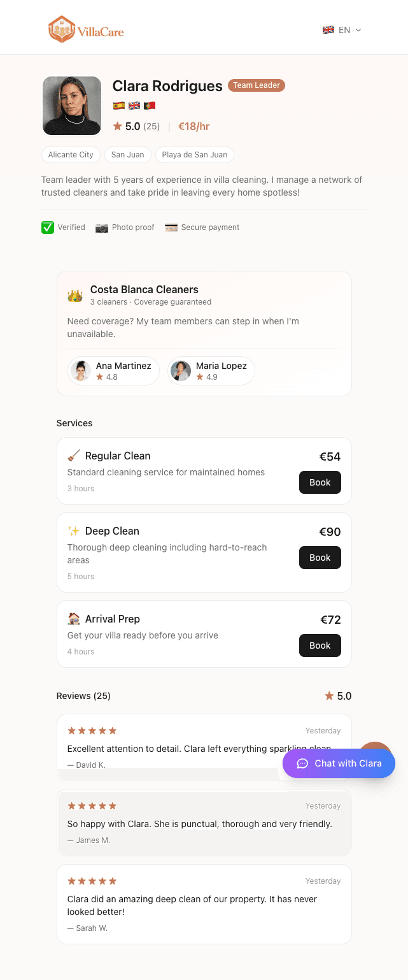This screenshot has width=408, height=980.
Task: Select the Alicante City location tag
Action: 71,154
